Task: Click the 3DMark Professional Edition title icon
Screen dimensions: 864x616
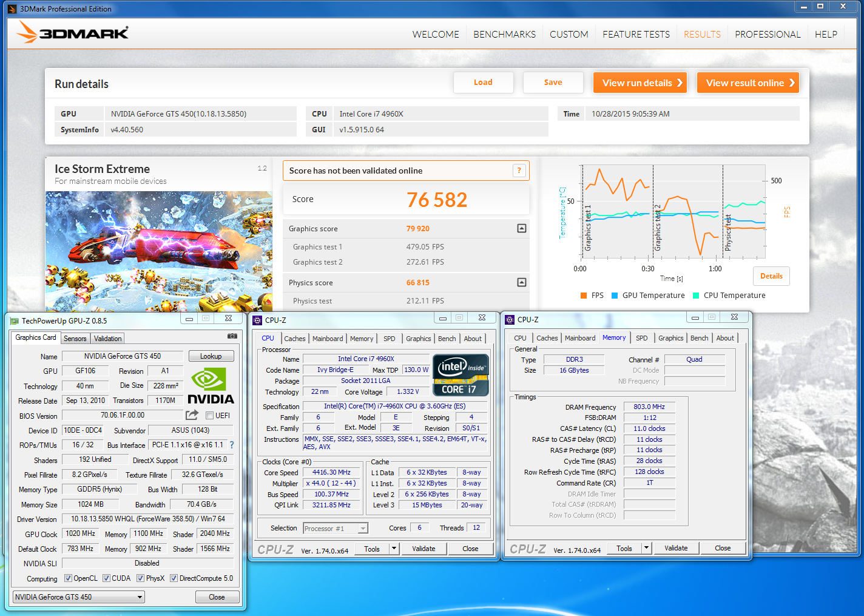Action: (12, 8)
